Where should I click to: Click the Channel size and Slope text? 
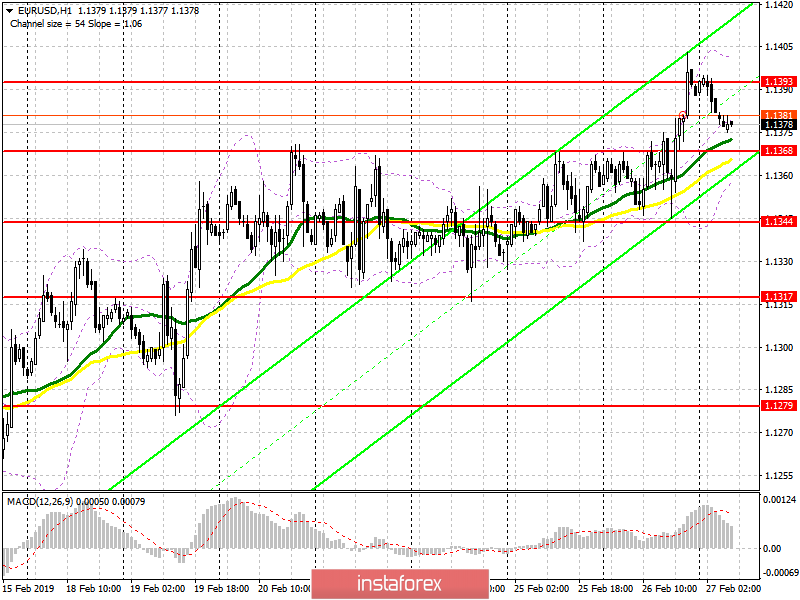[76, 24]
